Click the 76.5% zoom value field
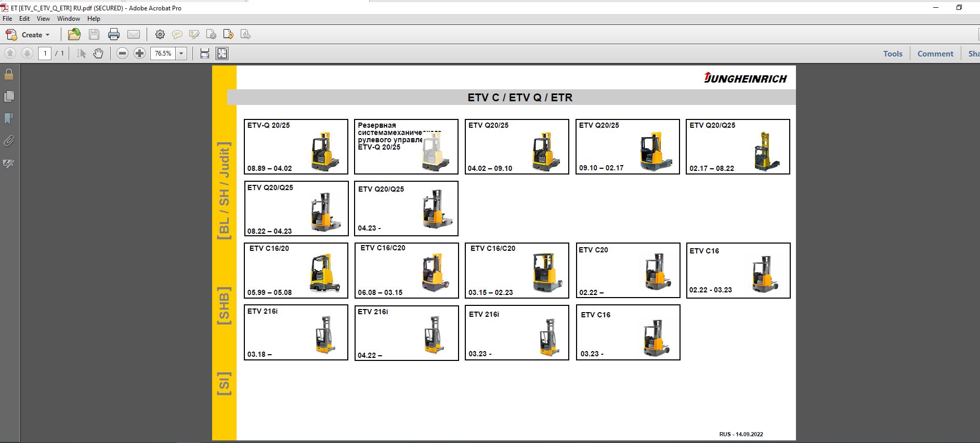The width and height of the screenshot is (980, 443). (163, 53)
